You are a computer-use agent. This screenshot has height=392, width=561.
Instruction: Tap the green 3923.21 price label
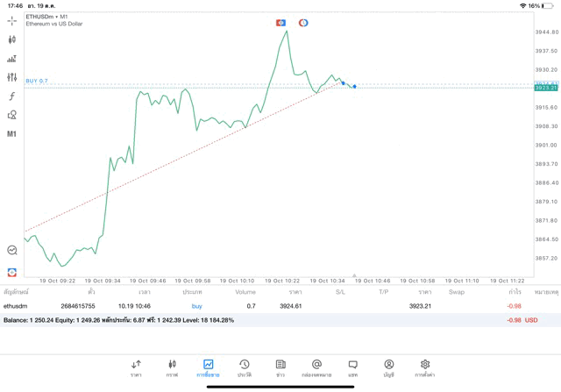click(x=545, y=88)
